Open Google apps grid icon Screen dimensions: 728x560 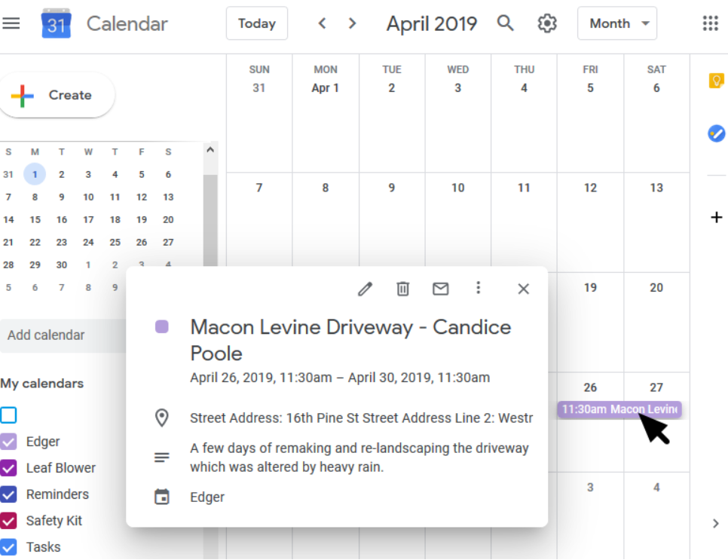710,23
